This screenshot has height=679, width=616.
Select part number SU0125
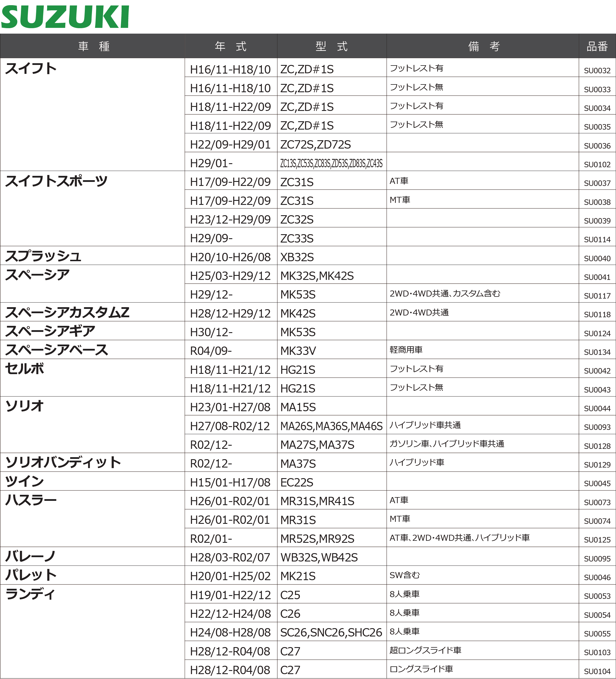[x=597, y=540]
